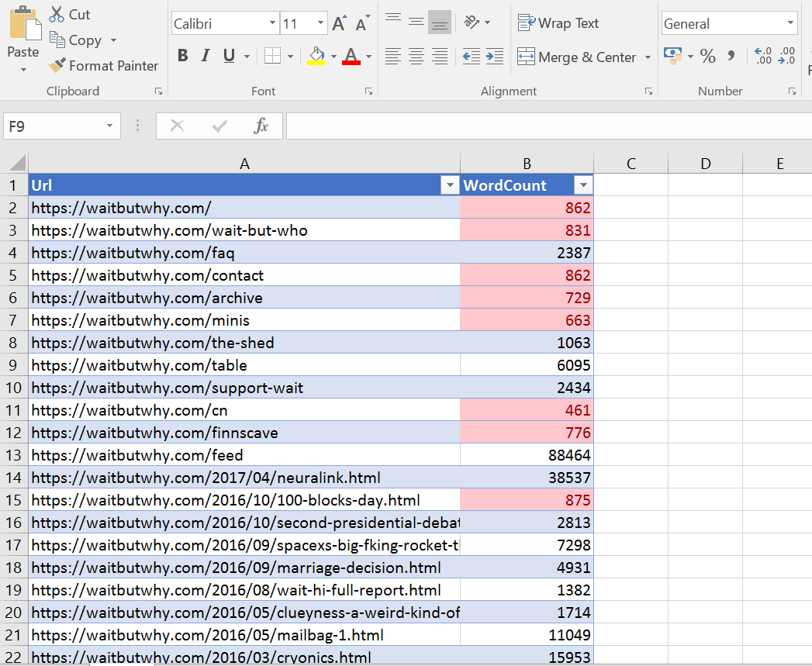The image size is (812, 666).
Task: Click the formula Enter checkmark icon
Action: (x=219, y=126)
